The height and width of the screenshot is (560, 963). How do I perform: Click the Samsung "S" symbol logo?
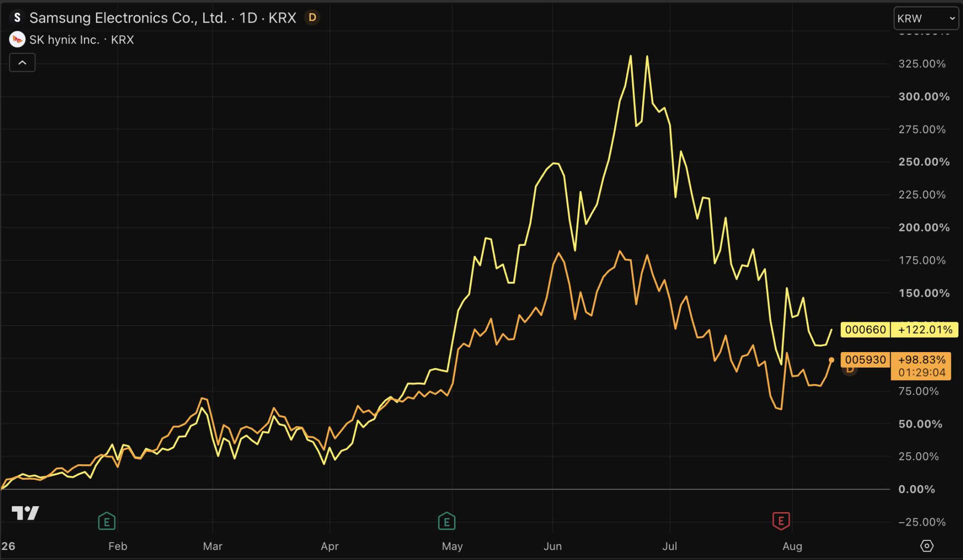(x=17, y=18)
